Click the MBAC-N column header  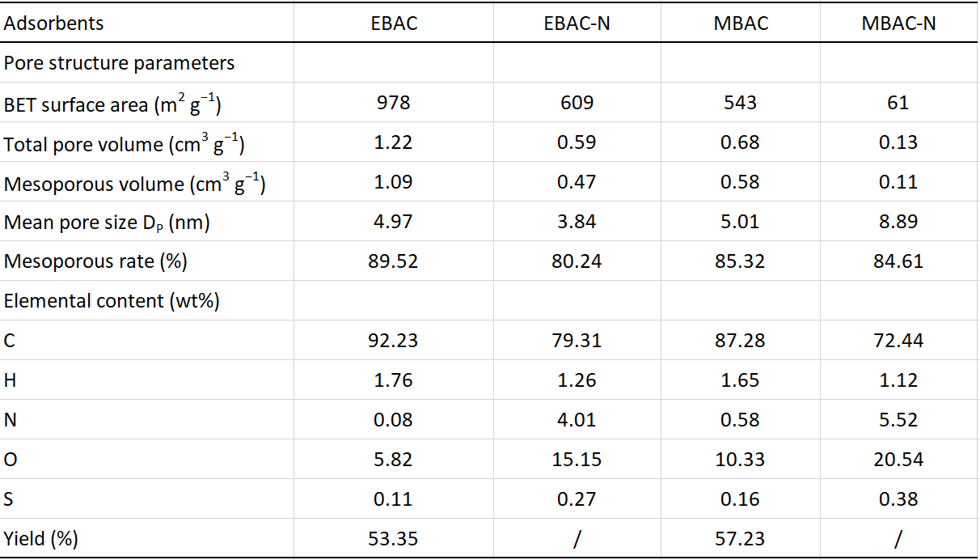point(898,23)
